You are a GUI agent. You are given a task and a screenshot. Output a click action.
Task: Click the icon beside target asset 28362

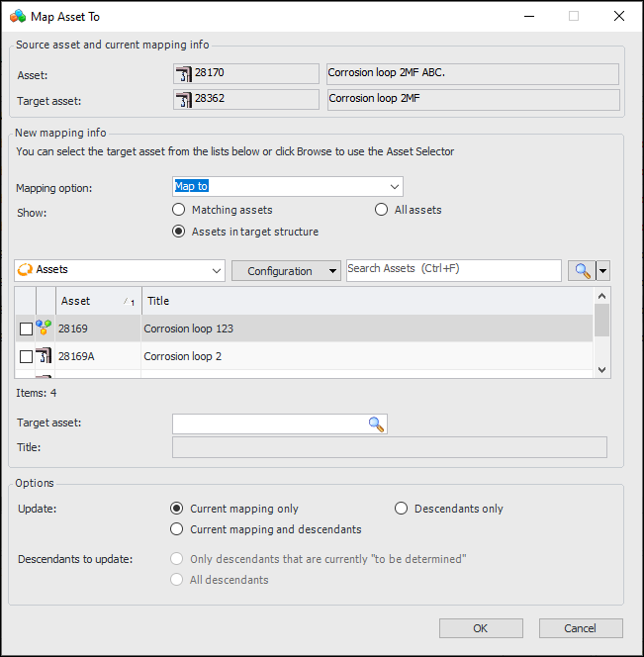[x=183, y=99]
